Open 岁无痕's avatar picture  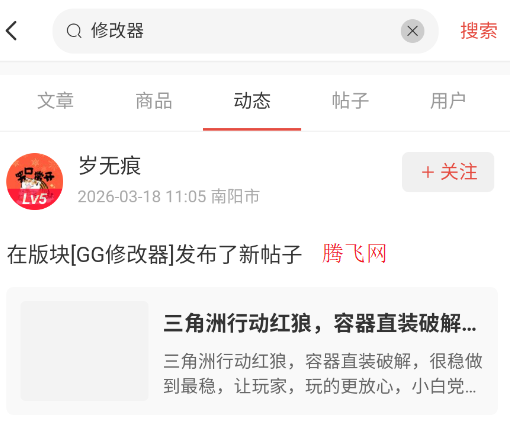tap(35, 181)
